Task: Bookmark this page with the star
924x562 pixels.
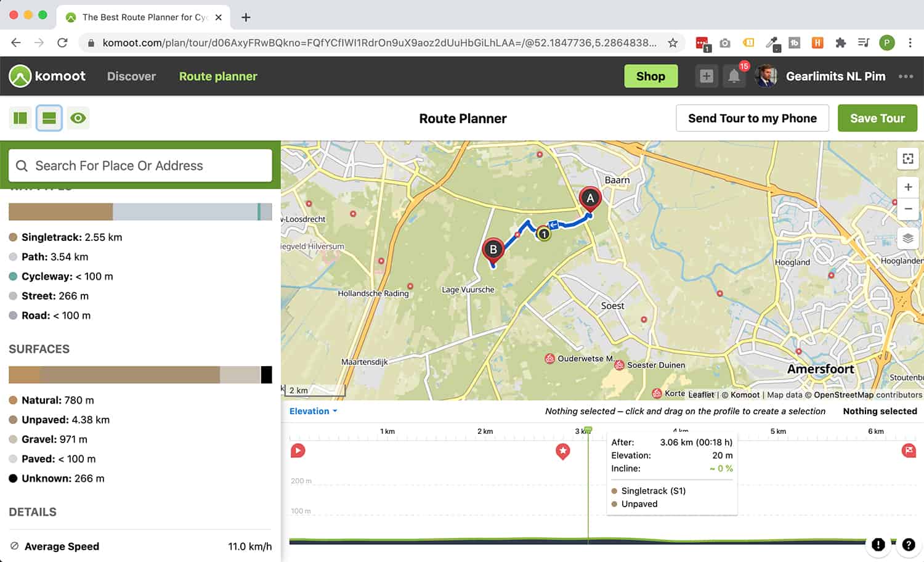Action: [x=673, y=43]
